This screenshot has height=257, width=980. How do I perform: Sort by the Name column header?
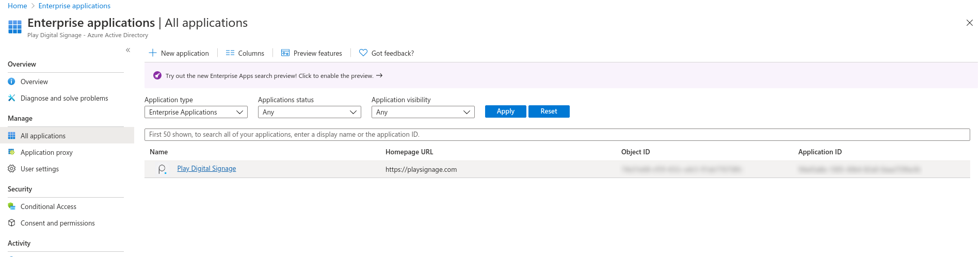click(159, 152)
